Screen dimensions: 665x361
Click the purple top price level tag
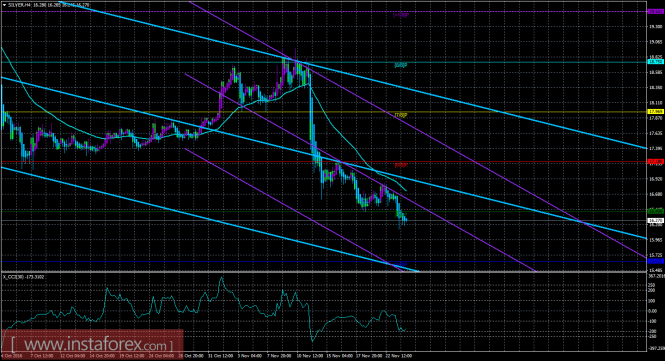pyautogui.click(x=655, y=12)
